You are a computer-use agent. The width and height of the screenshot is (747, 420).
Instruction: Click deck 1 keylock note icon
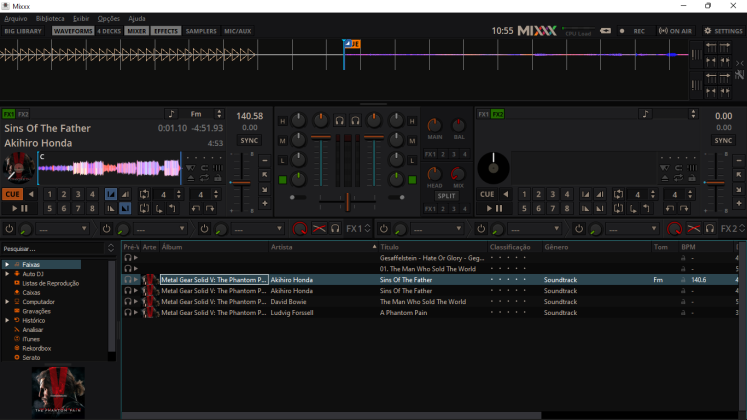point(171,114)
